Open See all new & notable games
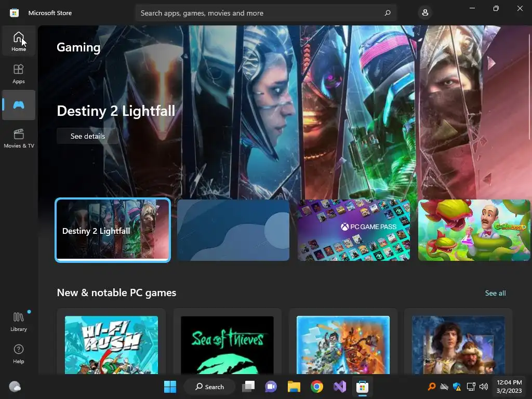Screen dimensions: 532x399 [x=495, y=293]
